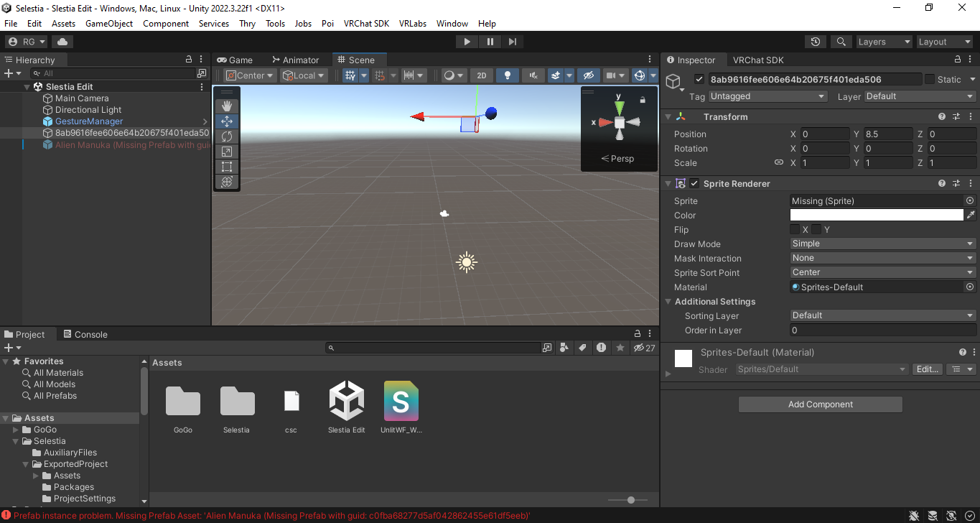980x523 pixels.
Task: Open the GameObject menu
Action: coord(109,24)
